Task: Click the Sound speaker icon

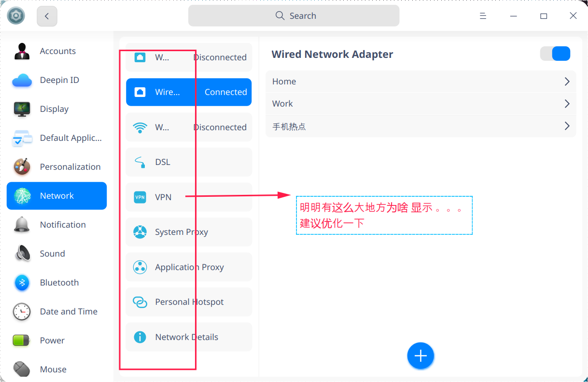Action: tap(22, 254)
